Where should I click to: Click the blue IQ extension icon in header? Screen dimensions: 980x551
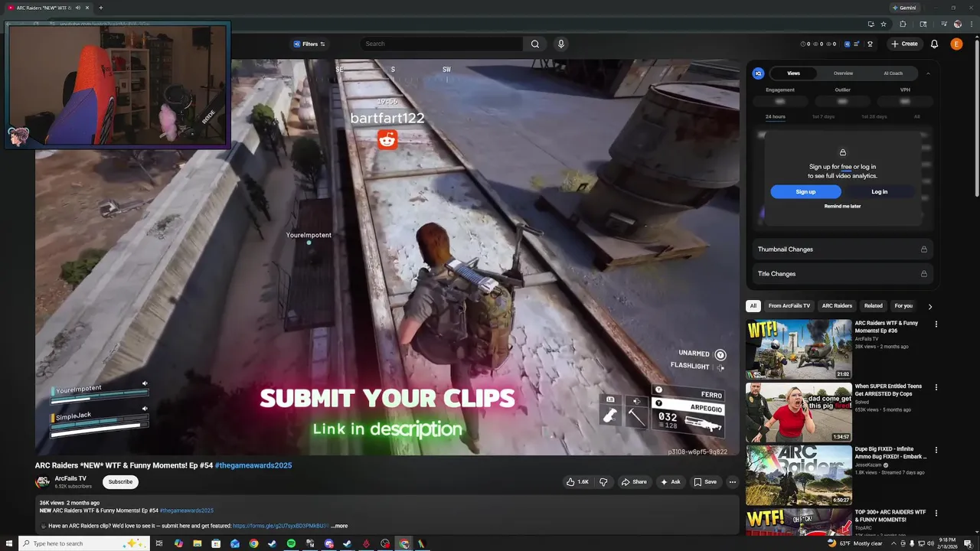(847, 44)
